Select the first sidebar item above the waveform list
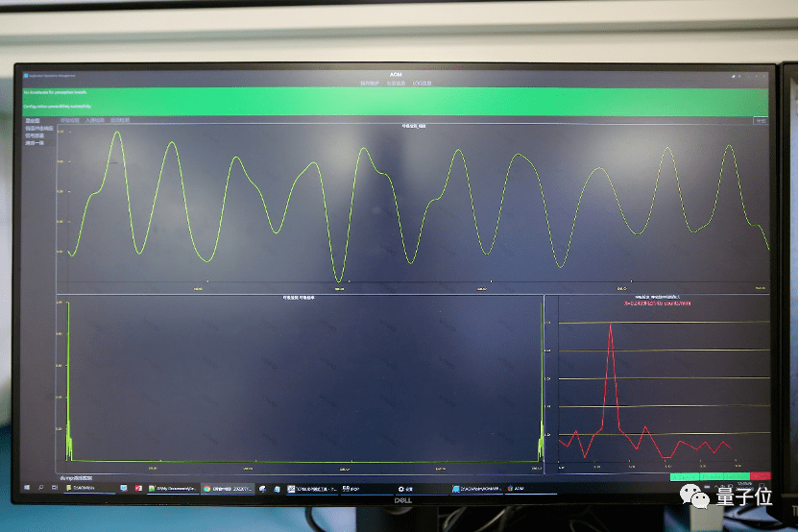 pos(33,121)
